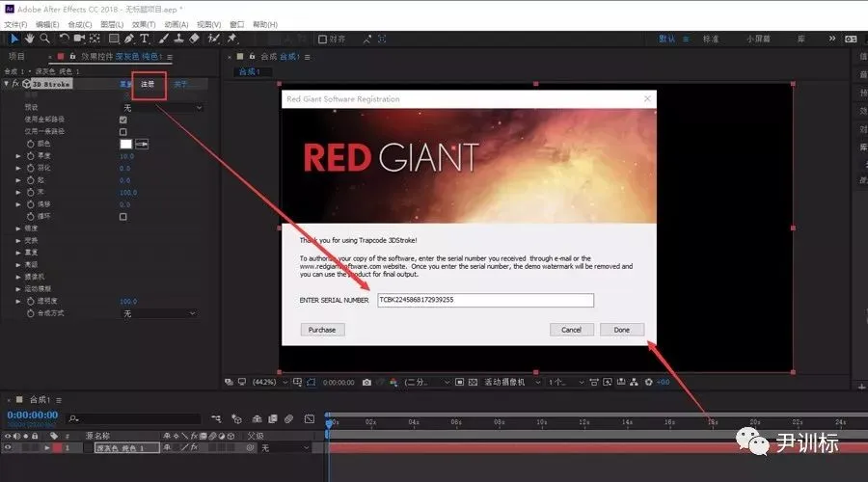Click the stopwatch beside 羽化 property

tap(31, 168)
